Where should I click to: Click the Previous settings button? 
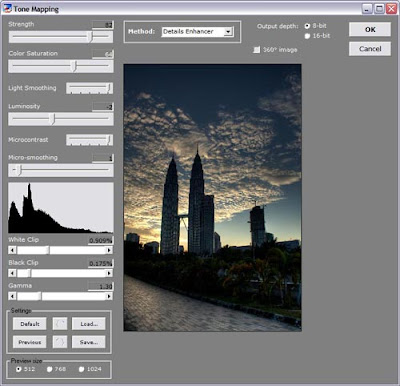coord(30,342)
